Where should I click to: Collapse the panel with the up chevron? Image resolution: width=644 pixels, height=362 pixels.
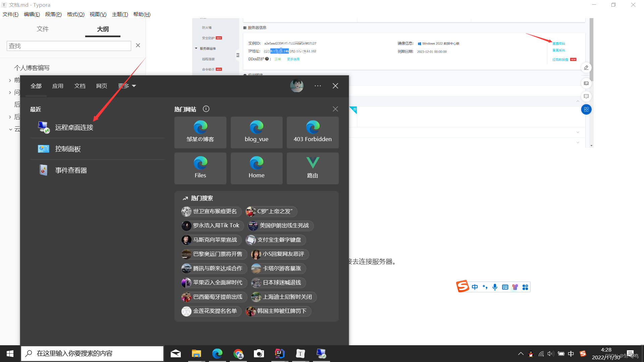tap(578, 101)
